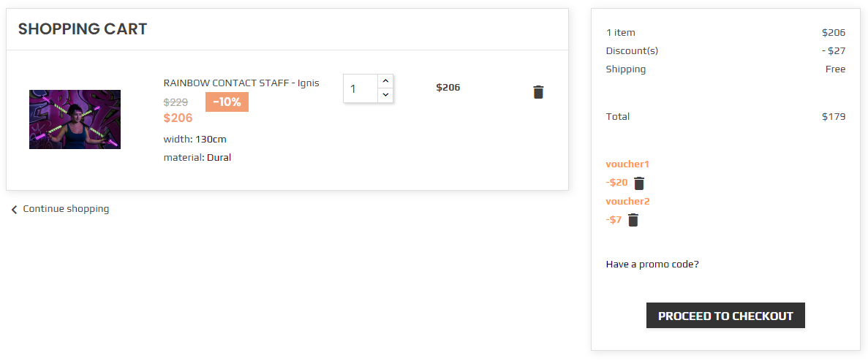
Task: Go back via Continue shopping link
Action: pyautogui.click(x=66, y=209)
